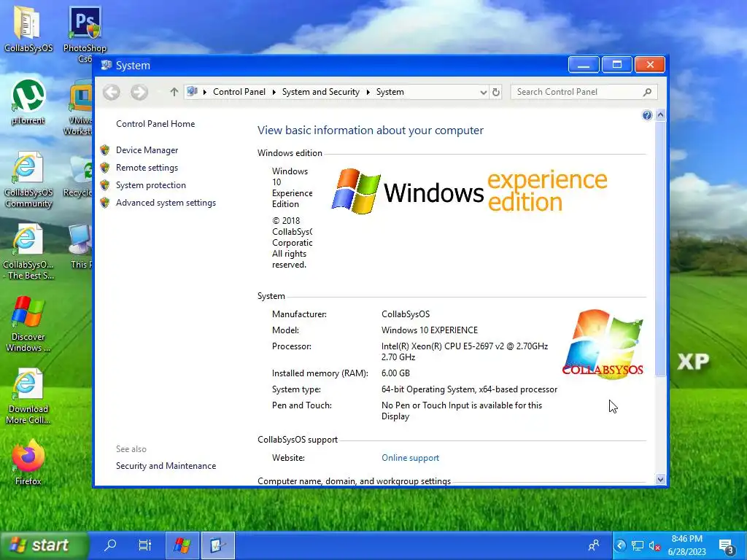Expand the root breadcrumb arrow before Control Panel

[204, 92]
